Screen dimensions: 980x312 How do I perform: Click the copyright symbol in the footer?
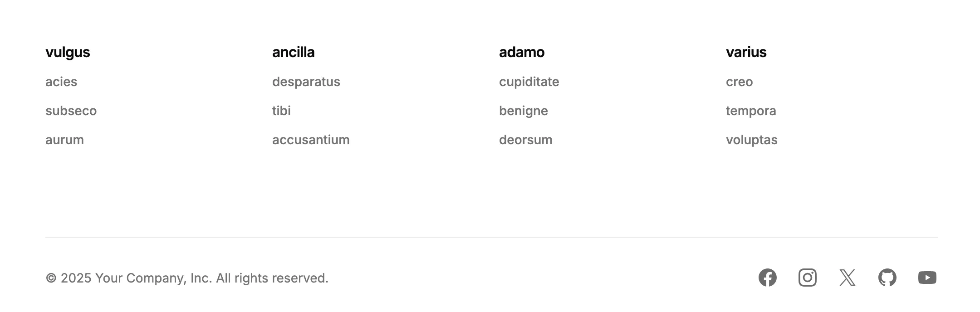(x=51, y=278)
